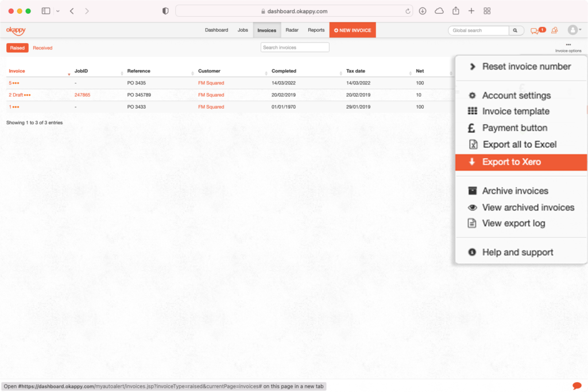Click the notifications bell icon
This screenshot has height=392, width=588.
click(x=554, y=30)
